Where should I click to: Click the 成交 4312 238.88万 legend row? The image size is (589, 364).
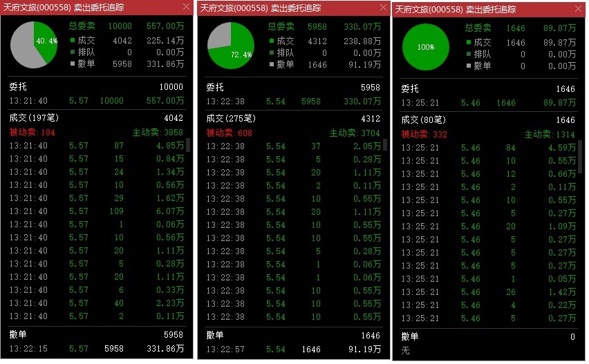click(x=324, y=41)
